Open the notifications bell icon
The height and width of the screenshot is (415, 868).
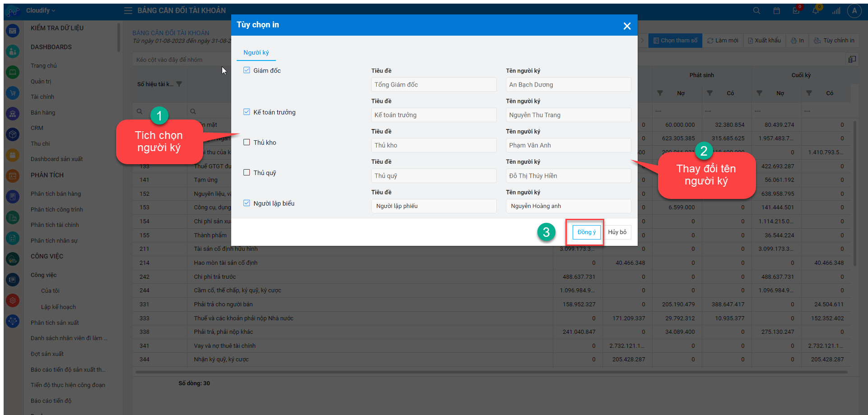[x=816, y=10]
